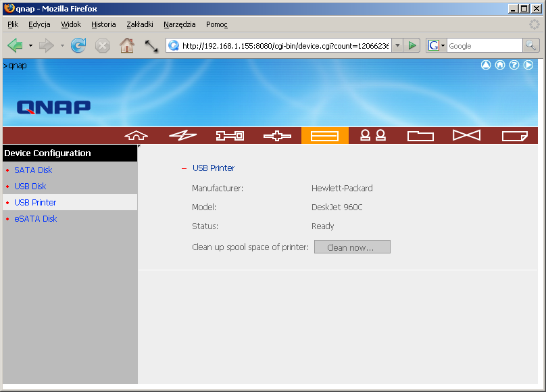Expand the address bar URL history dropdown

point(397,45)
